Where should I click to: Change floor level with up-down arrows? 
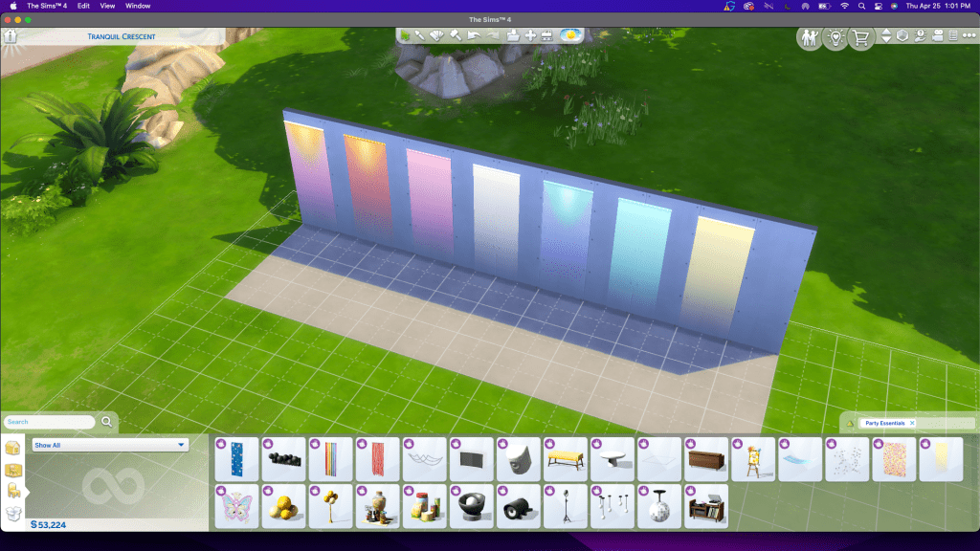tap(886, 36)
